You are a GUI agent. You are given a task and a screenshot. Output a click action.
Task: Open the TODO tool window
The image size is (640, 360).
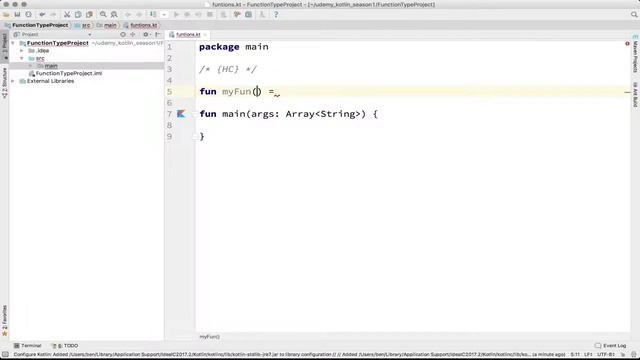[x=64, y=346]
